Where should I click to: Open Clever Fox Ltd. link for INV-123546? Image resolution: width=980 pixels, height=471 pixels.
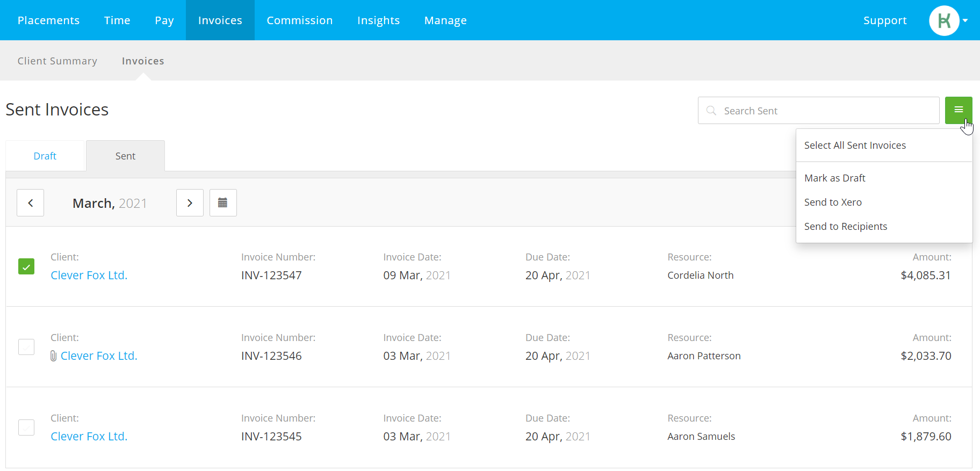pyautogui.click(x=99, y=356)
